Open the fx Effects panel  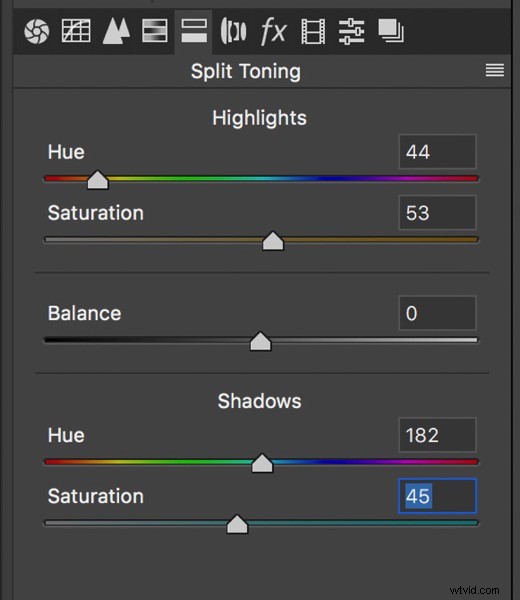273,31
